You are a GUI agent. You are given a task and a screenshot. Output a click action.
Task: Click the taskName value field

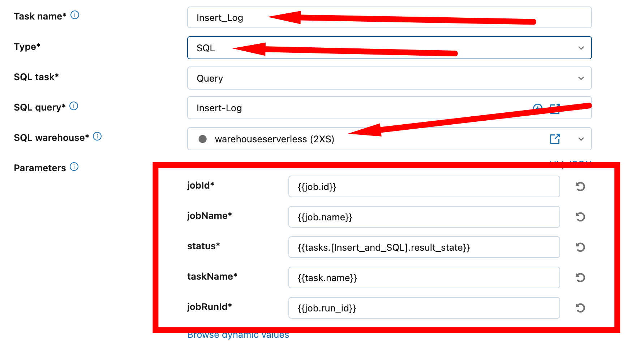pyautogui.click(x=424, y=277)
